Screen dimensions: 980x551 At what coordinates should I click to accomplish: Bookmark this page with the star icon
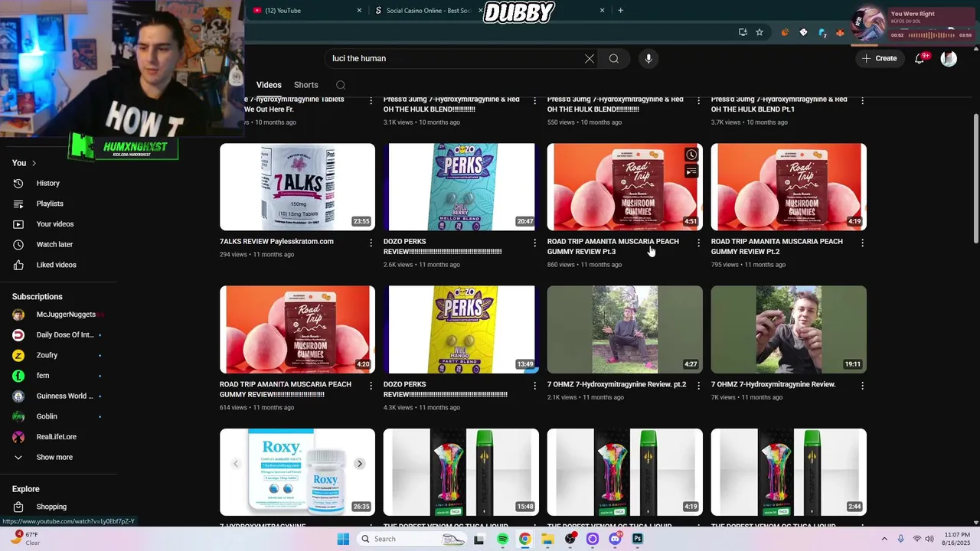pyautogui.click(x=759, y=32)
